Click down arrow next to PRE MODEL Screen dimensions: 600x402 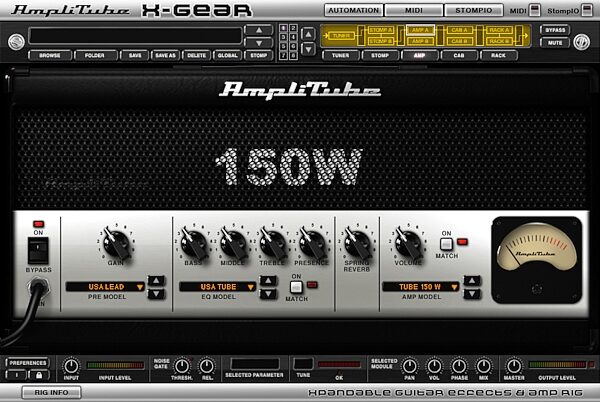(156, 294)
